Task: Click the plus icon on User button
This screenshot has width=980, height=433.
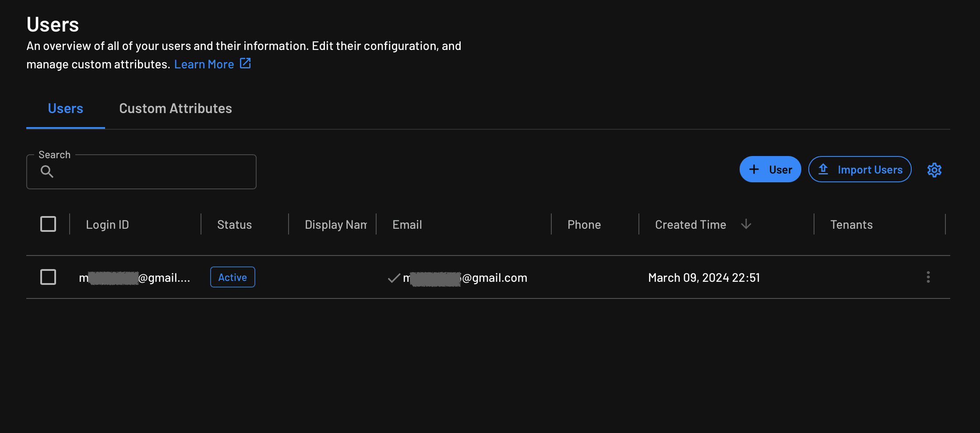Action: [754, 170]
